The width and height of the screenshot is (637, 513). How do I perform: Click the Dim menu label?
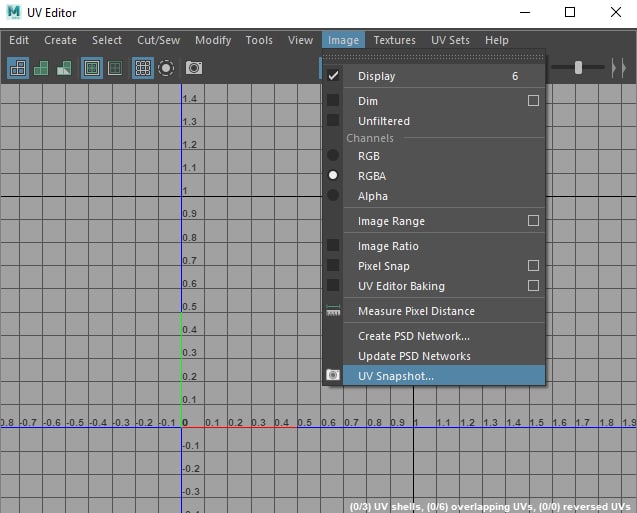(368, 101)
